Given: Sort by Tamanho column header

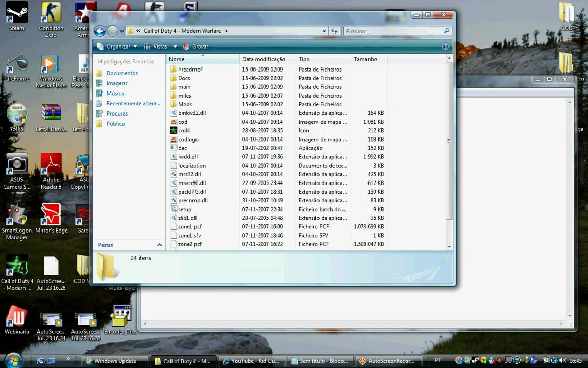Looking at the screenshot, I should 369,59.
